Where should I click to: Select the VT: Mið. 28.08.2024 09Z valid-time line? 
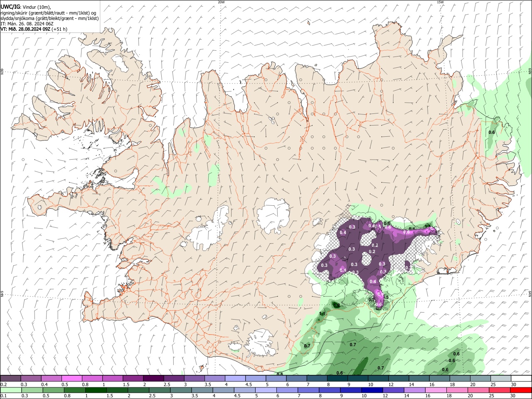[34, 29]
